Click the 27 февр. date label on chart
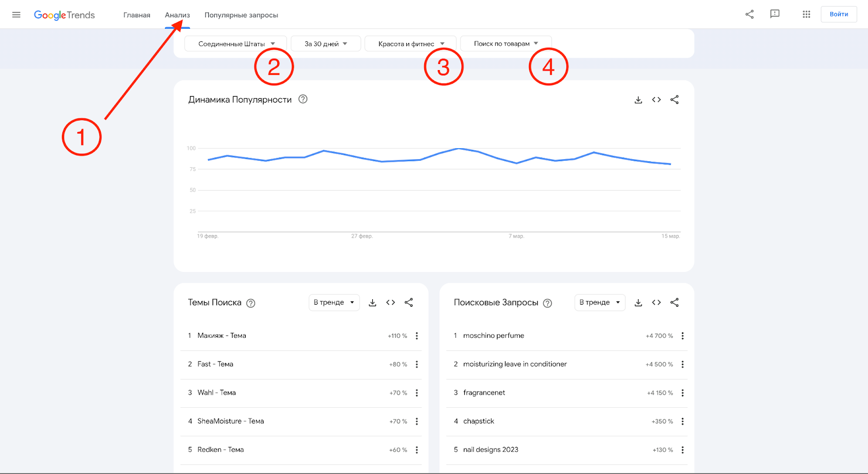Screen dimensions: 868x474 coord(362,236)
